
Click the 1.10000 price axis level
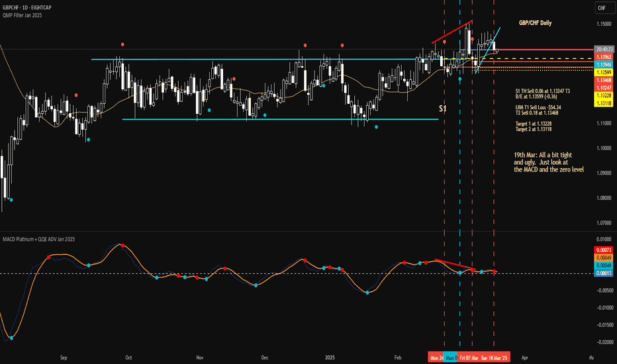(604, 148)
